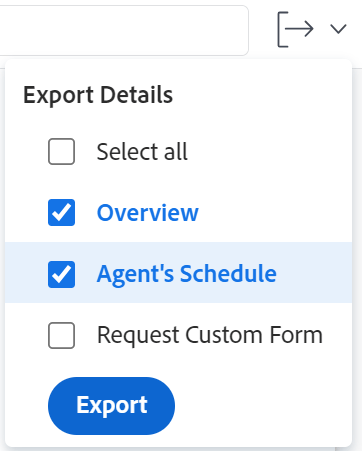Click the blue Export button
Image resolution: width=362 pixels, height=451 pixels.
coord(111,406)
